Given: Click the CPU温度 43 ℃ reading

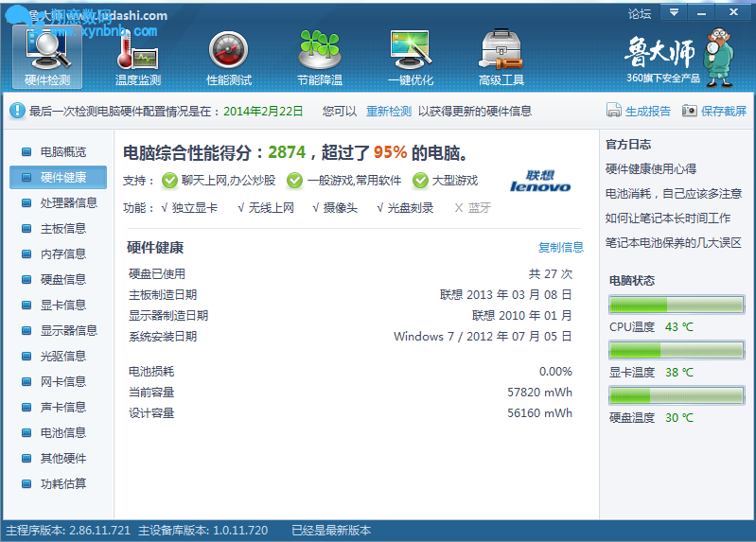Looking at the screenshot, I should coord(678,327).
